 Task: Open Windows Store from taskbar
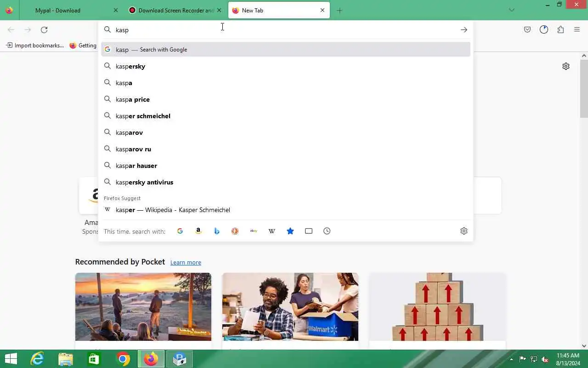94,359
